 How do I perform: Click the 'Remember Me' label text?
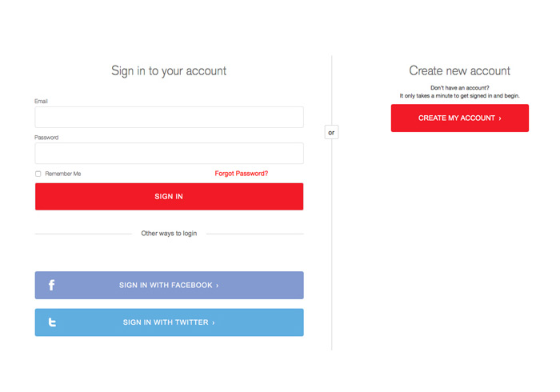(63, 174)
